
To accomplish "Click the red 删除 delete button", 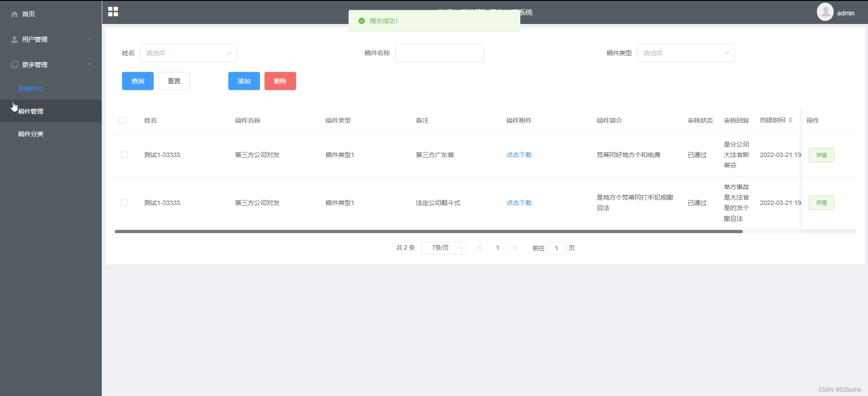I will coord(280,81).
